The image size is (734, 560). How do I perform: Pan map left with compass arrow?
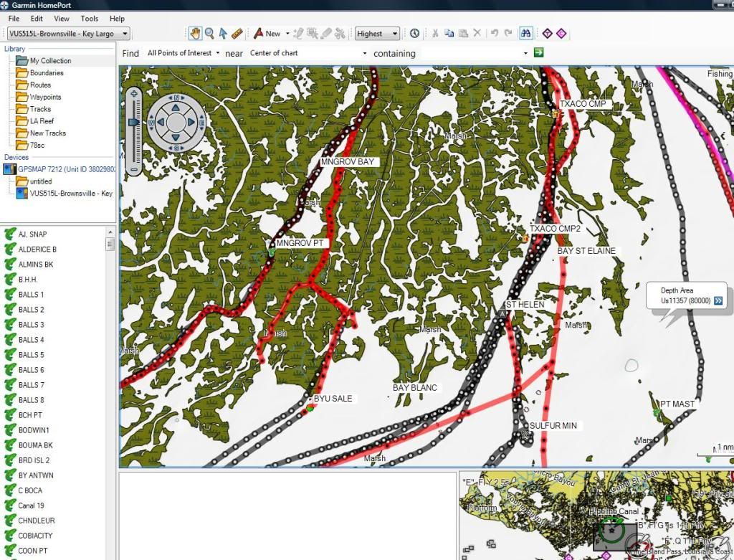tap(161, 122)
